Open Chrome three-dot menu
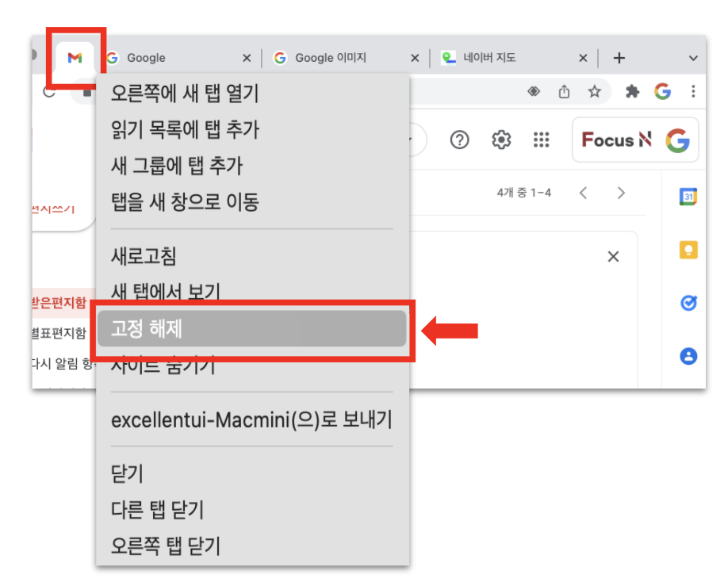This screenshot has height=582, width=728. pos(693,91)
